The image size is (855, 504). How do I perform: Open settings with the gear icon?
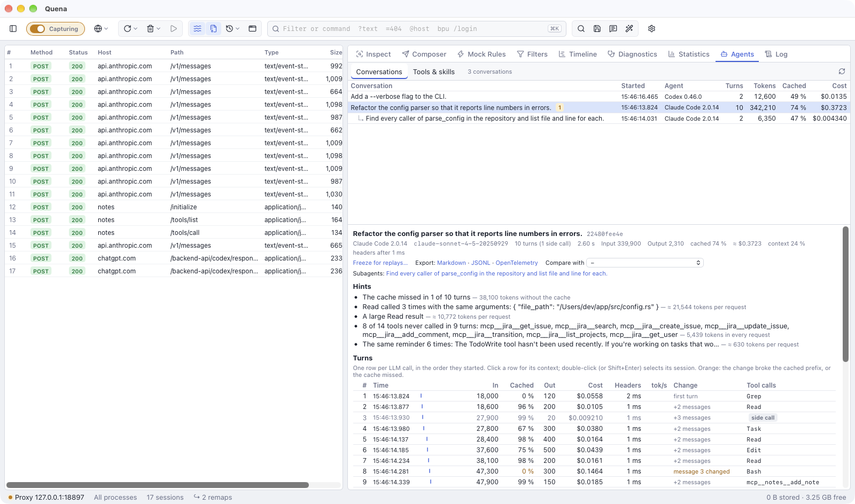[x=652, y=29]
